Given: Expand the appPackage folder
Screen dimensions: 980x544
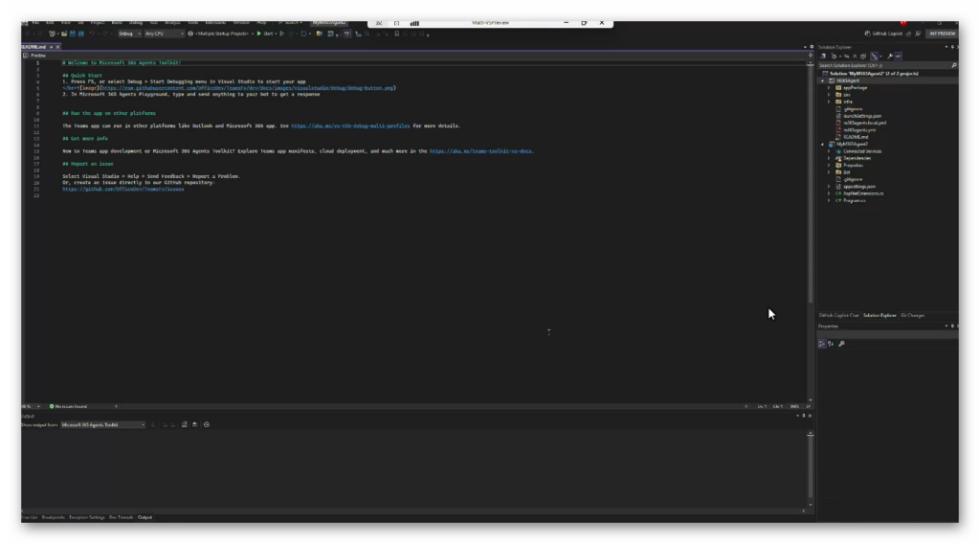Looking at the screenshot, I should (830, 88).
